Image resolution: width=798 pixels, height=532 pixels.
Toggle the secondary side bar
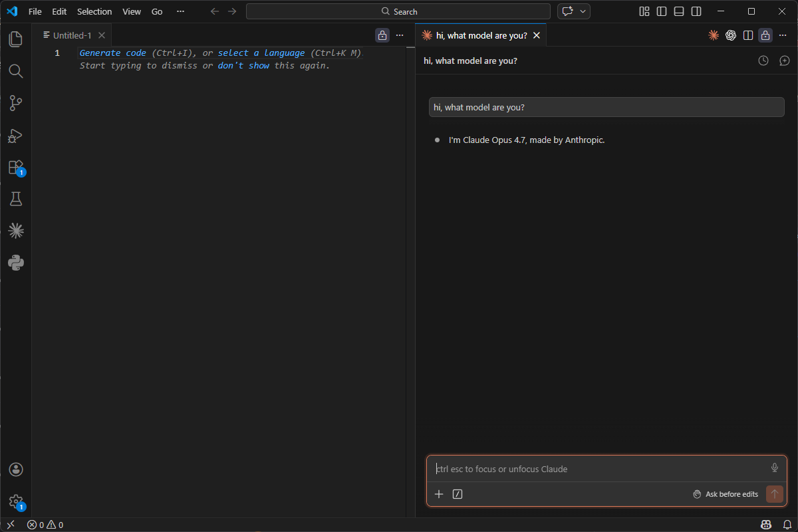click(696, 11)
